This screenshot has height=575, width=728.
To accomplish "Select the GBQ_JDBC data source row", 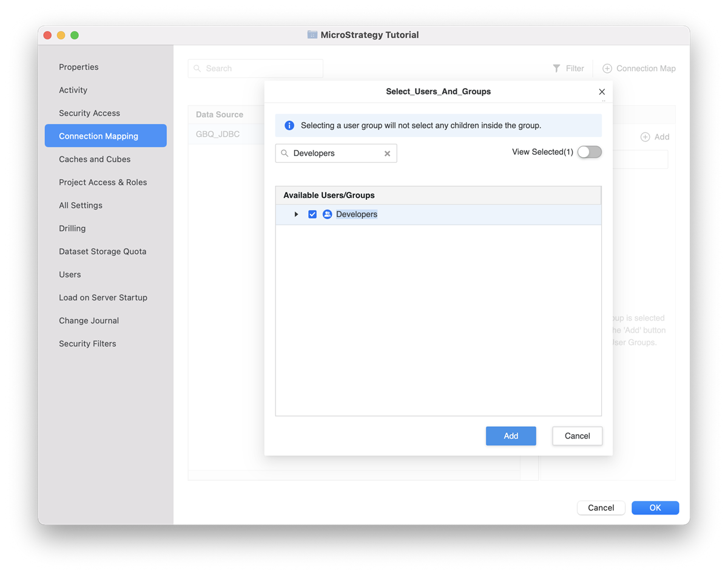I will coord(218,134).
